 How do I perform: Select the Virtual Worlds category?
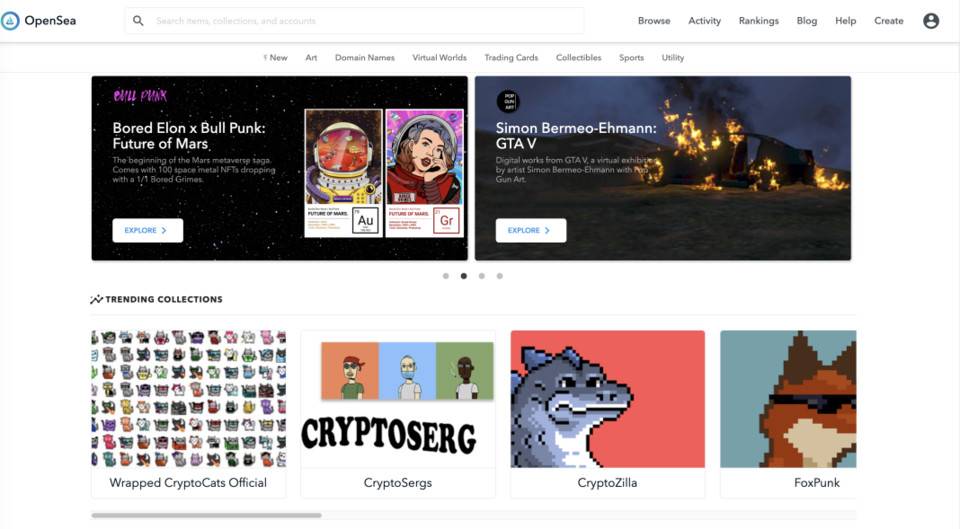click(x=439, y=58)
